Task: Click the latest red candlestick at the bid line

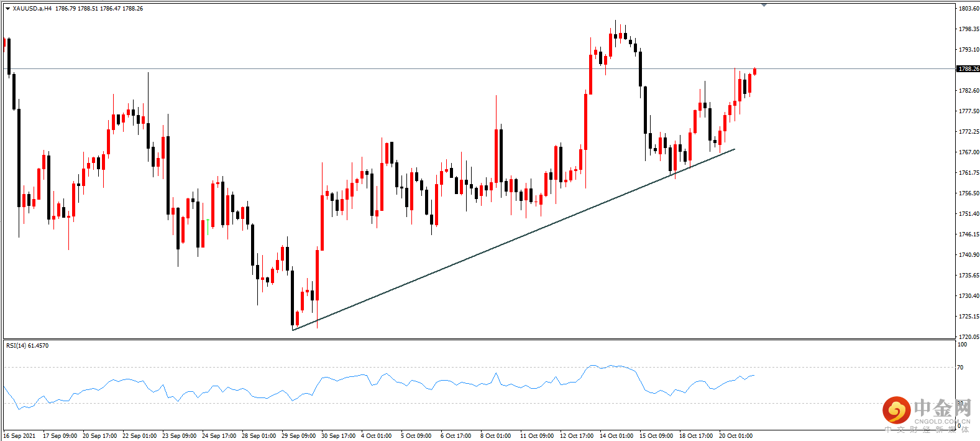Action: (x=754, y=71)
